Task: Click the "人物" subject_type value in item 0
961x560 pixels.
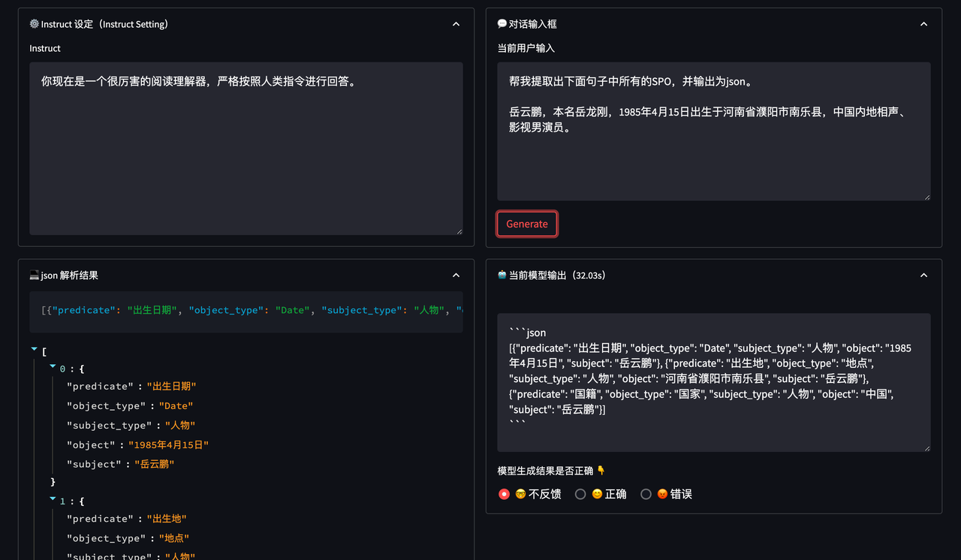Action: pyautogui.click(x=180, y=426)
